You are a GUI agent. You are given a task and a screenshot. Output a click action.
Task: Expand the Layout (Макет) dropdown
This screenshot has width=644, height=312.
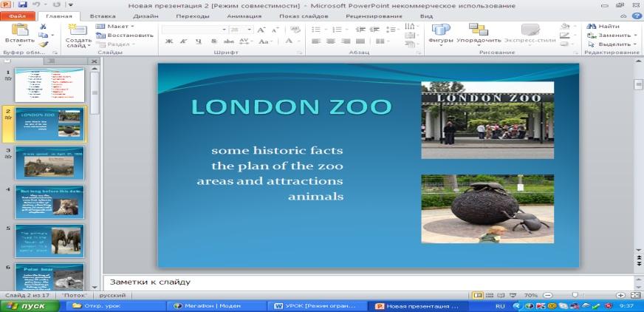115,27
